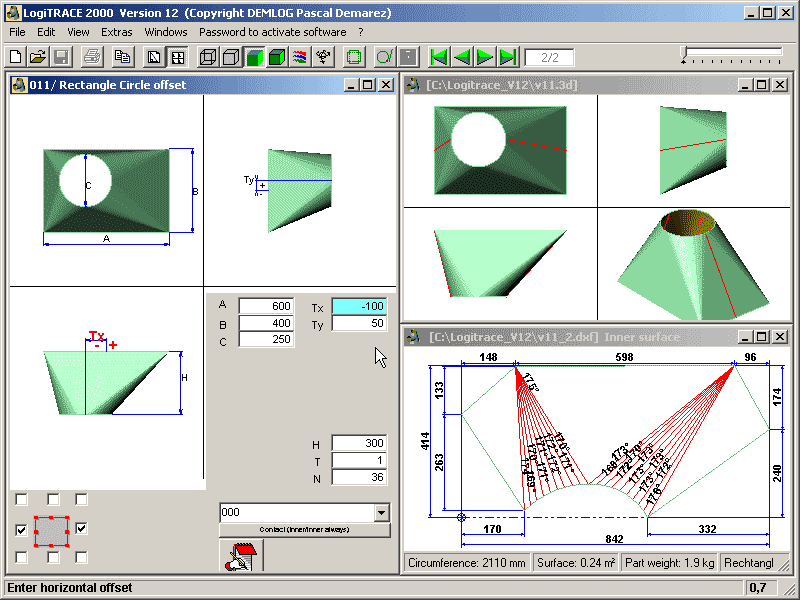This screenshot has width=800, height=600.
Task: Click the N field showing 36
Action: (359, 477)
